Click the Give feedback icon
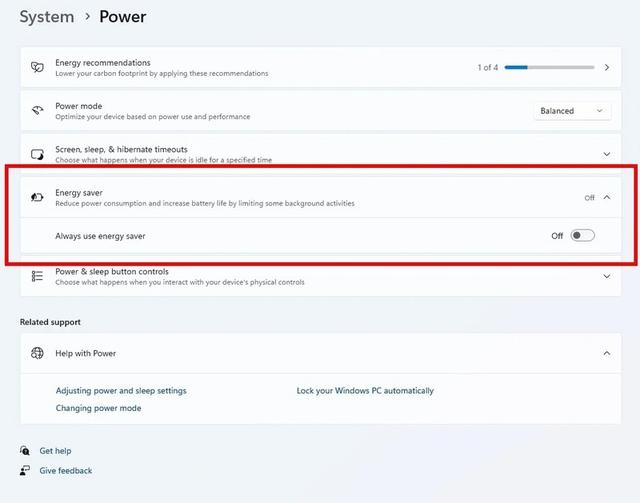The image size is (640, 503). point(25,470)
